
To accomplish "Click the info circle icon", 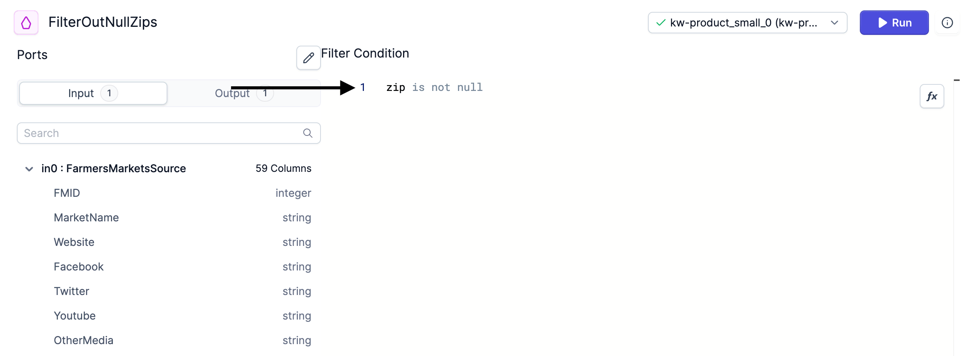I will pos(947,23).
